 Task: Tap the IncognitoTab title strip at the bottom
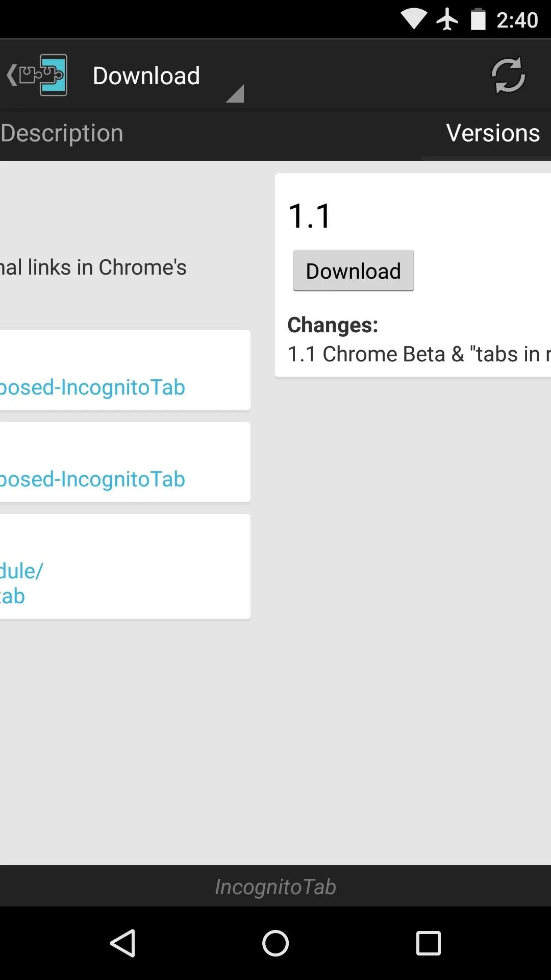click(x=275, y=887)
